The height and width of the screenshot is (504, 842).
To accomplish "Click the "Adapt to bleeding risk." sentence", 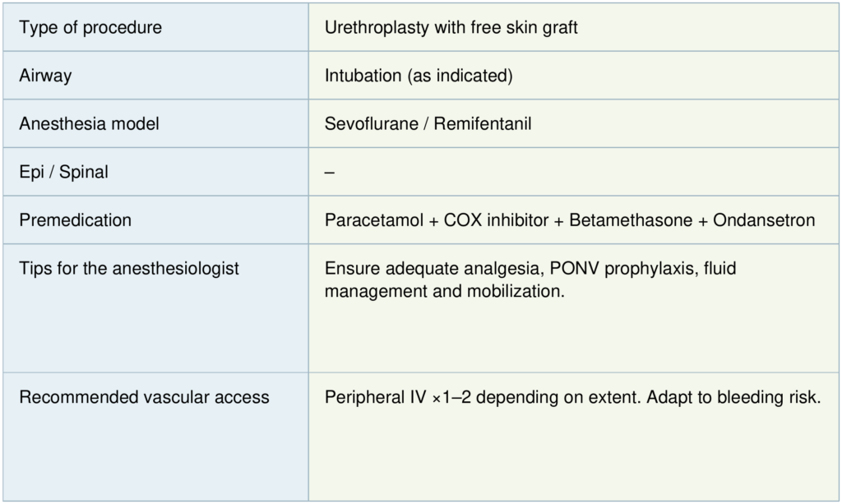I will click(733, 398).
